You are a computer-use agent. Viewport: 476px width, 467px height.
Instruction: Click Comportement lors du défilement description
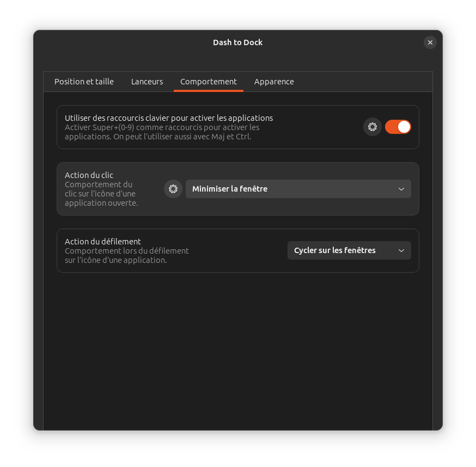127,256
